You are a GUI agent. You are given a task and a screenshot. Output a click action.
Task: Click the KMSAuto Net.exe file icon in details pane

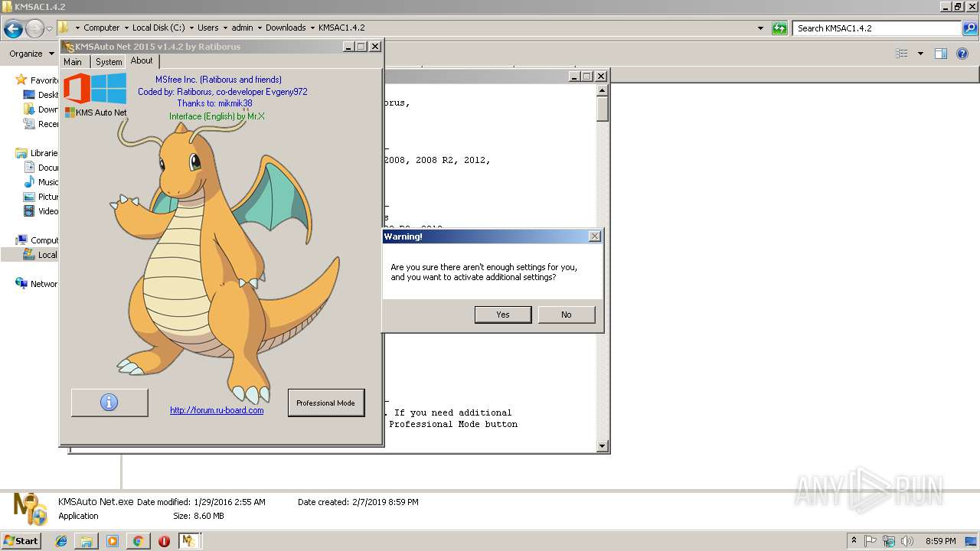pos(31,508)
